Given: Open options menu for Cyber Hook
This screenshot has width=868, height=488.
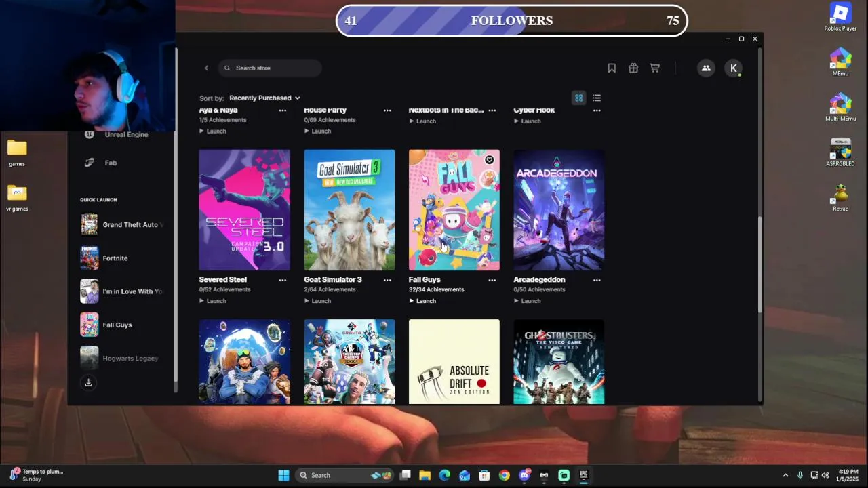Looking at the screenshot, I should pos(597,110).
